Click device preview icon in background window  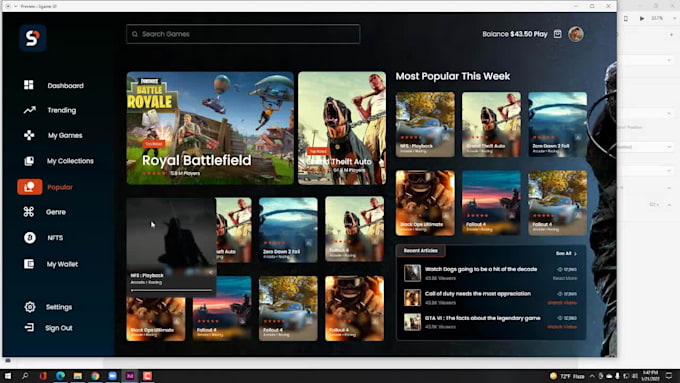(626, 18)
